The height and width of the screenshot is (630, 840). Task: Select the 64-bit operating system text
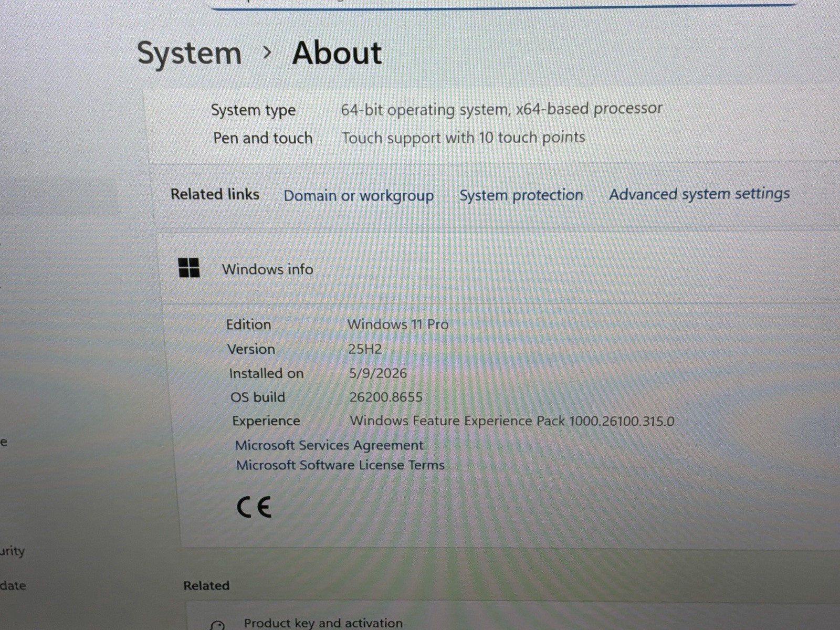[502, 109]
